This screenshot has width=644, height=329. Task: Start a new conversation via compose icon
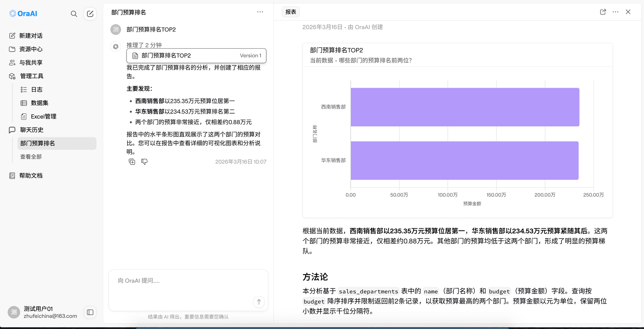coord(90,14)
